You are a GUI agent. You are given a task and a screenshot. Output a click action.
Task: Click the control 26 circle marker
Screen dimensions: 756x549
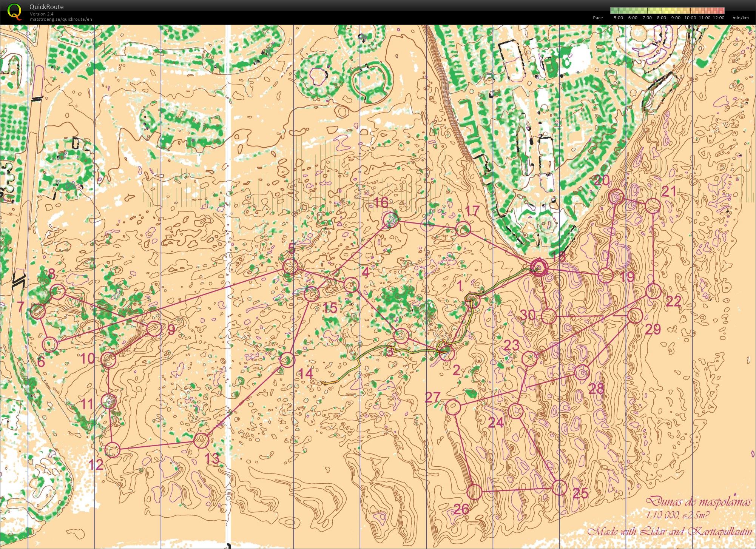[474, 492]
